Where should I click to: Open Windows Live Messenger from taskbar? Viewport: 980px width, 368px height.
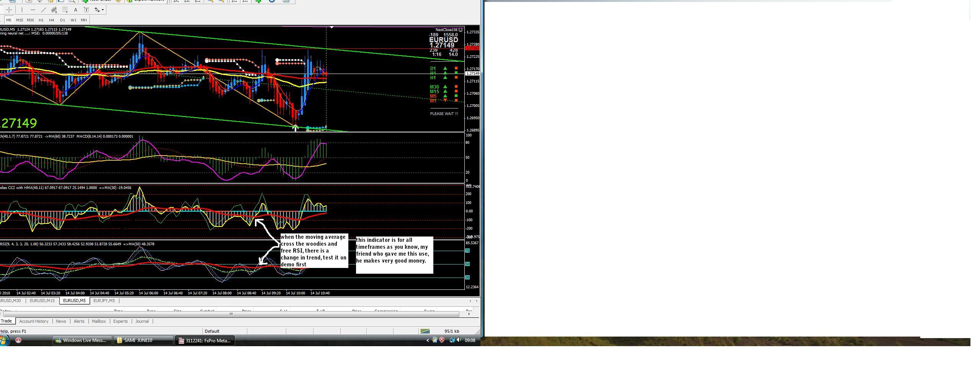[82, 340]
